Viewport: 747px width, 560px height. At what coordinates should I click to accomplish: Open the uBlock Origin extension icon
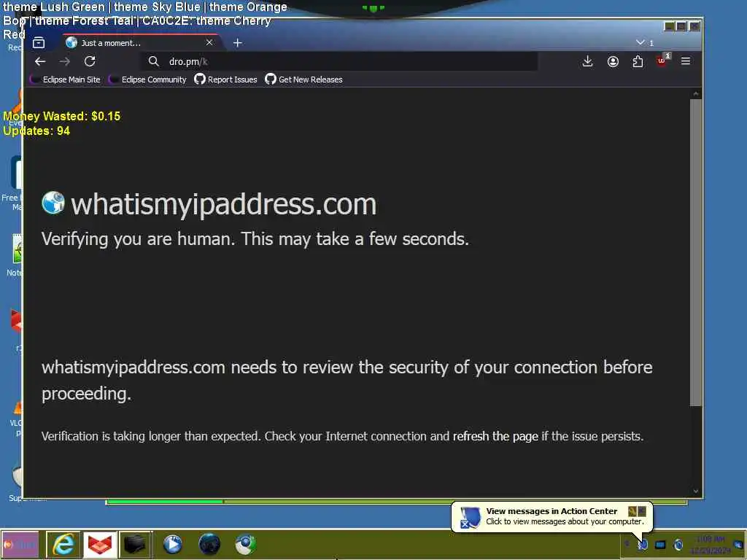[x=662, y=60]
